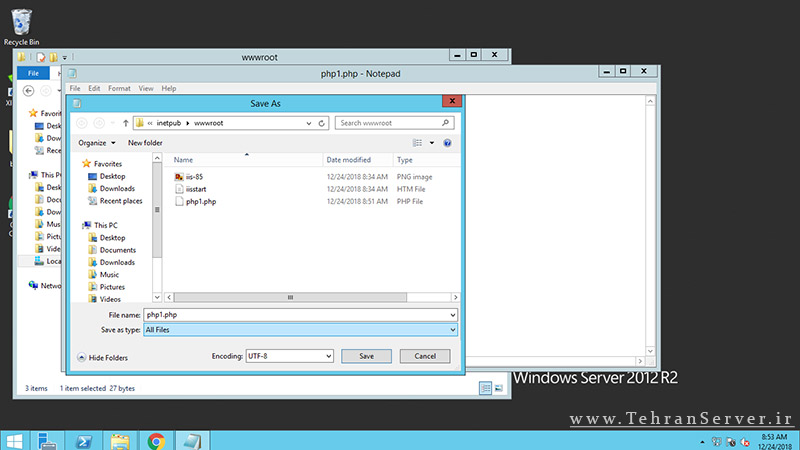This screenshot has width=800, height=450.
Task: Sort files by the Name column header
Action: click(x=184, y=160)
